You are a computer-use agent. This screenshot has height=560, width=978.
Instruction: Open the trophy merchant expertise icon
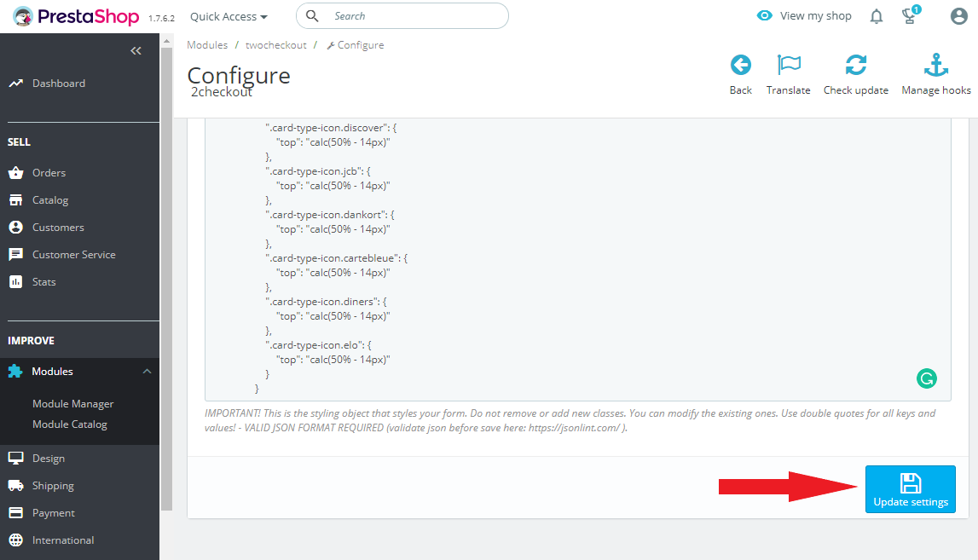coord(911,15)
